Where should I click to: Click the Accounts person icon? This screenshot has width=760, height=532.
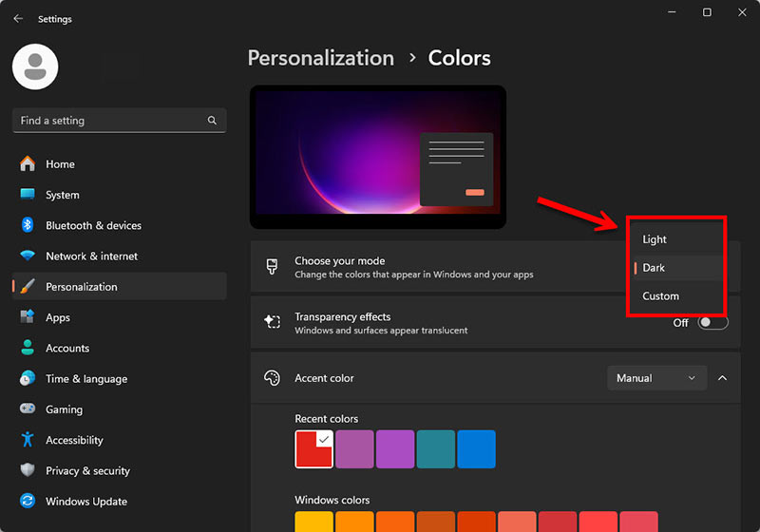28,348
